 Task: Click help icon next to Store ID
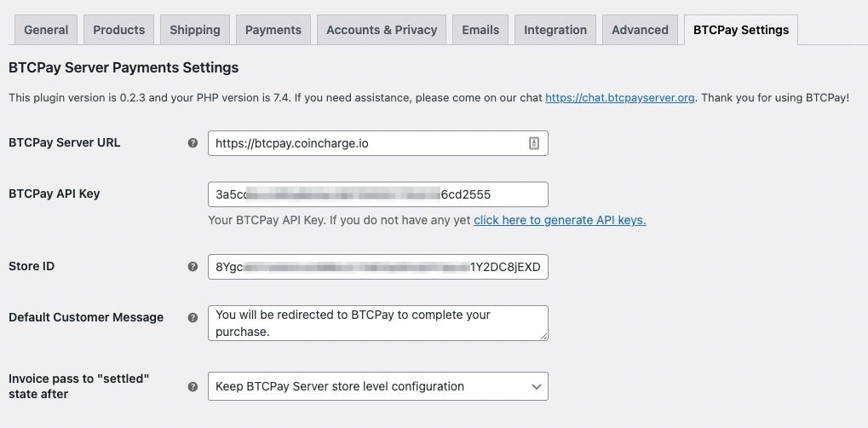(x=193, y=267)
